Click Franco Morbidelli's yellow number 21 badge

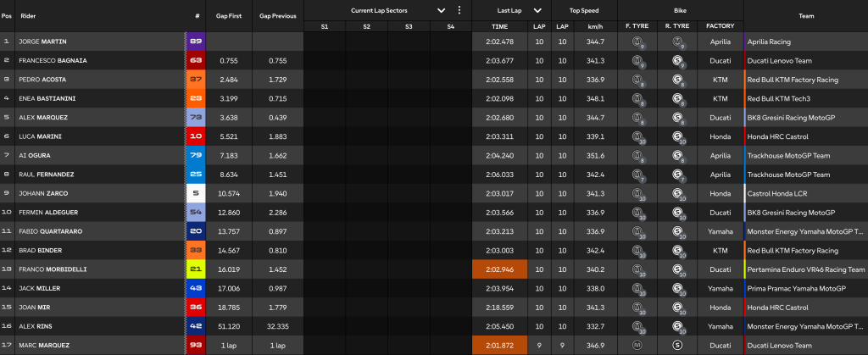197,269
